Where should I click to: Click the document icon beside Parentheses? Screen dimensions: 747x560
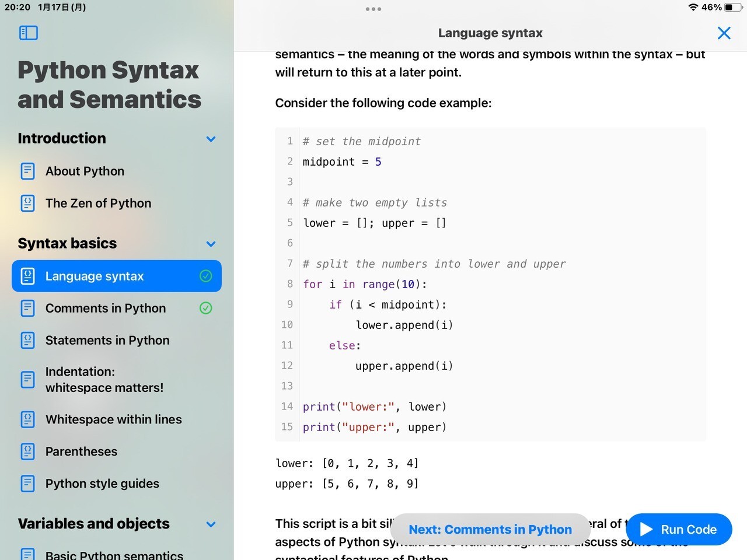pyautogui.click(x=27, y=451)
